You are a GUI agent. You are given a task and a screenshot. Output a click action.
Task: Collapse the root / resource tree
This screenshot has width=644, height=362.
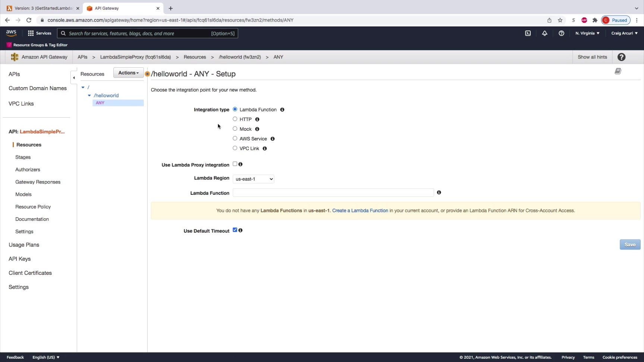[83, 87]
